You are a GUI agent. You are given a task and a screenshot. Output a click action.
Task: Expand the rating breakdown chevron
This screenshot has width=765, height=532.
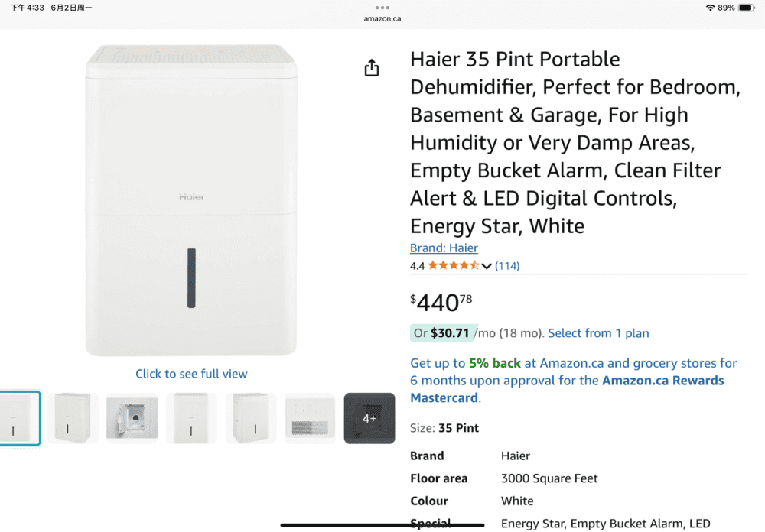click(x=487, y=266)
